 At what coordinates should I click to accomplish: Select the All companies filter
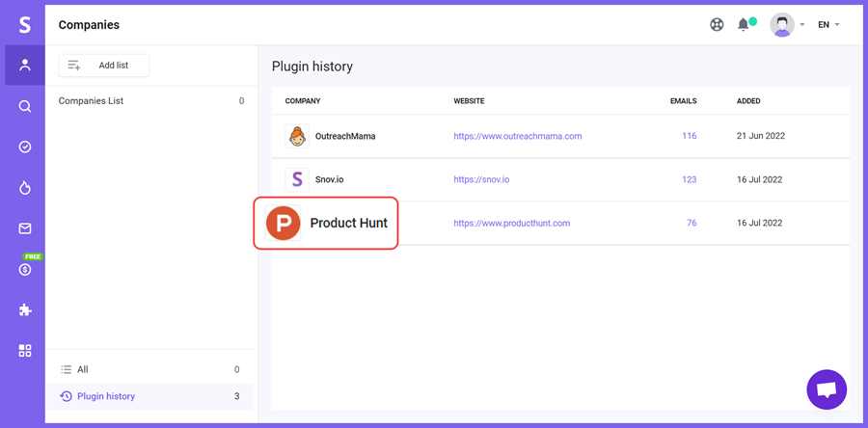149,369
